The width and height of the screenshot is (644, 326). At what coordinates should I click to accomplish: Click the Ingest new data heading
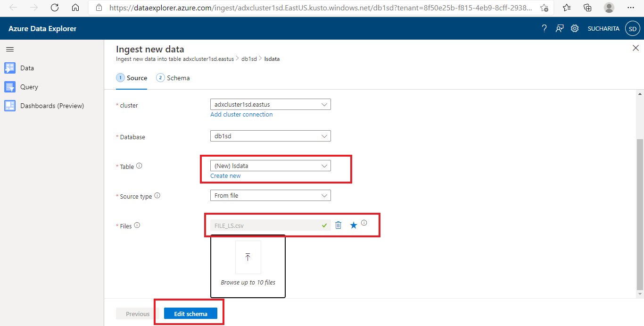(x=150, y=49)
